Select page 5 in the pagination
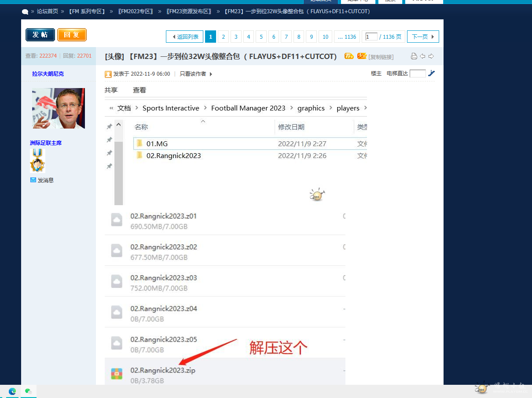The image size is (532, 398). [x=261, y=37]
